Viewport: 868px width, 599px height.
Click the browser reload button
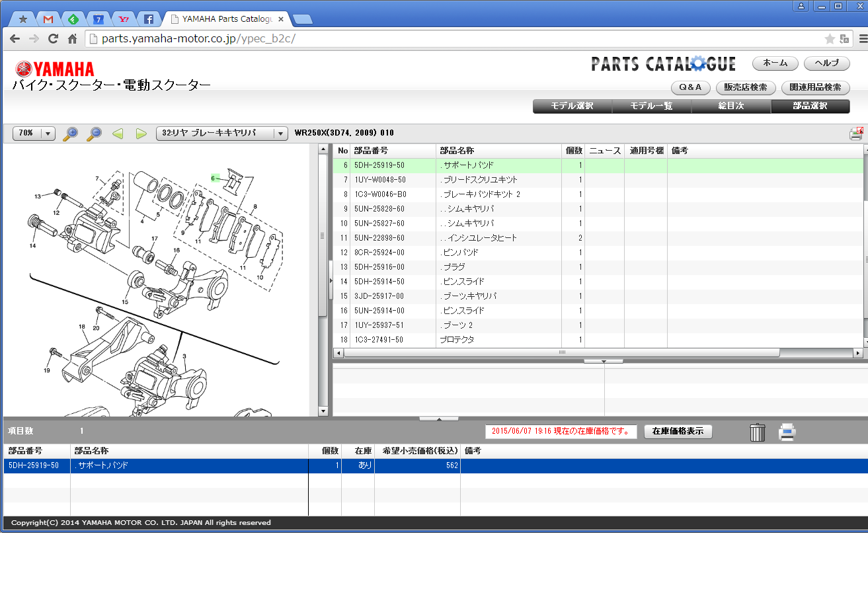point(54,38)
